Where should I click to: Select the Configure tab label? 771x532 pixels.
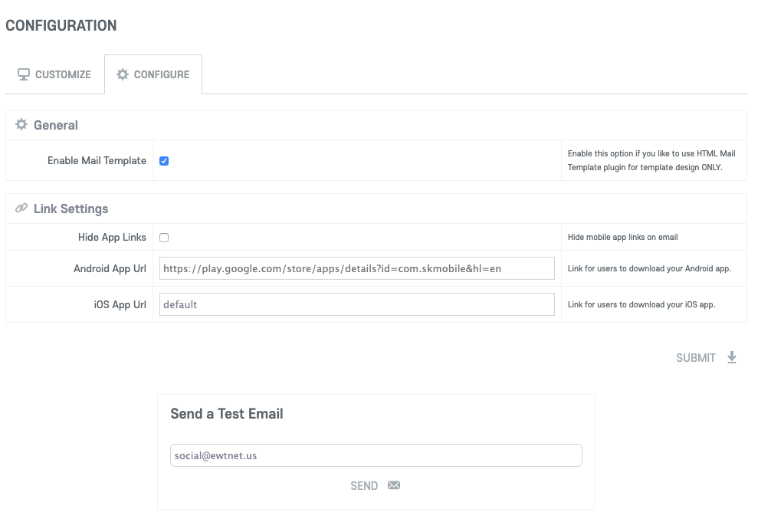tap(161, 74)
